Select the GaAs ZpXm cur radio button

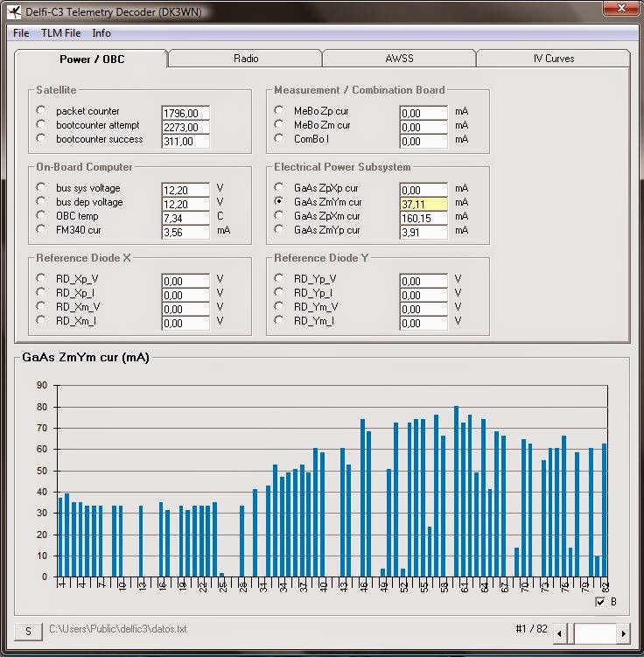(x=278, y=215)
